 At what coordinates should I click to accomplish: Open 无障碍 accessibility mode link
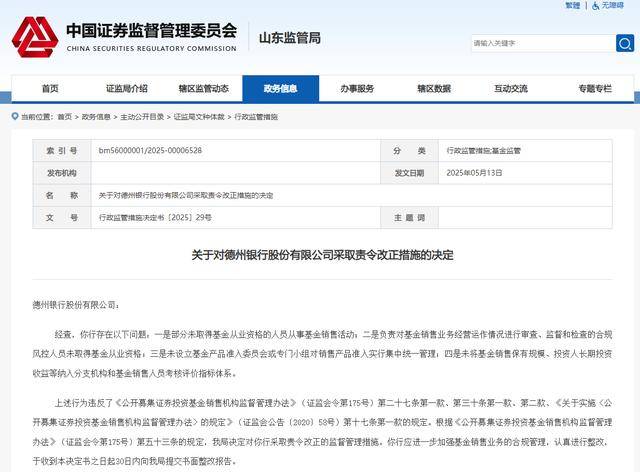coord(613,5)
